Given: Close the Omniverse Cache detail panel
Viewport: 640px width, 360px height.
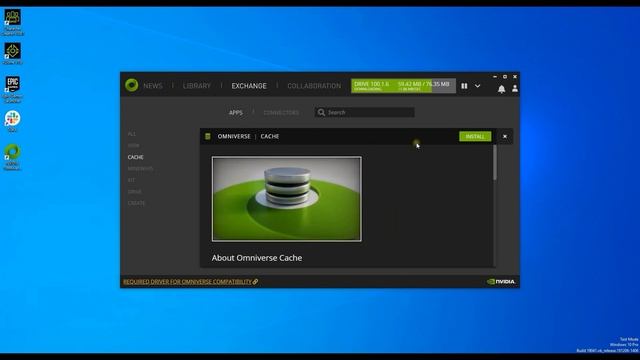Looking at the screenshot, I should [x=505, y=136].
